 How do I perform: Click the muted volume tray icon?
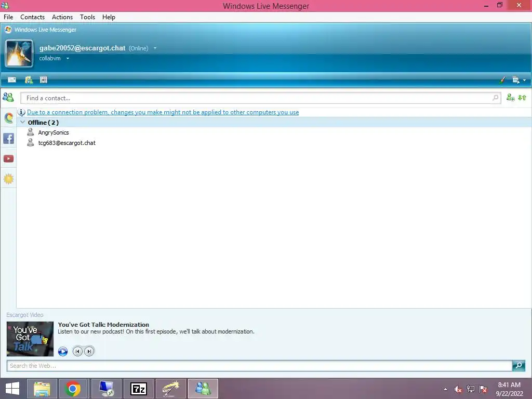tap(458, 389)
